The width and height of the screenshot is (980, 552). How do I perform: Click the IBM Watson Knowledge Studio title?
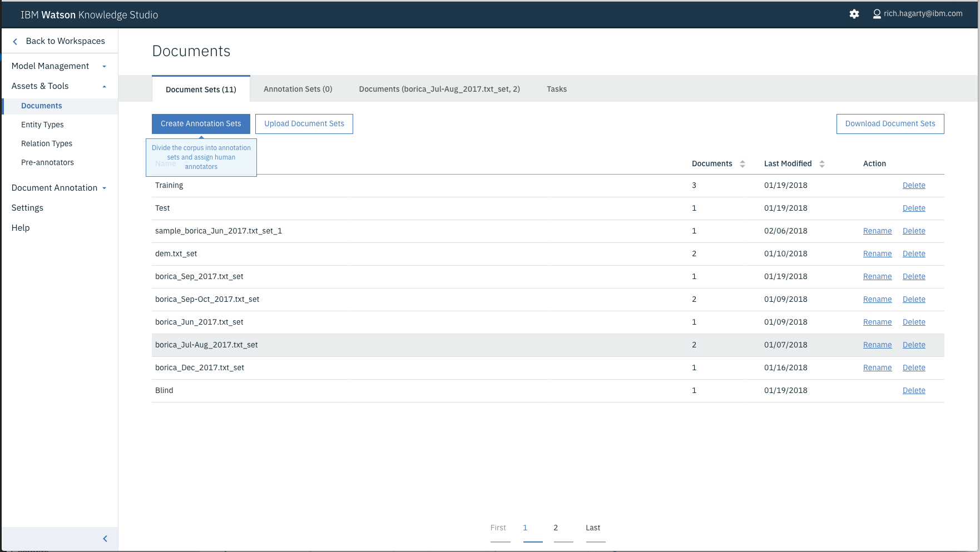point(90,15)
